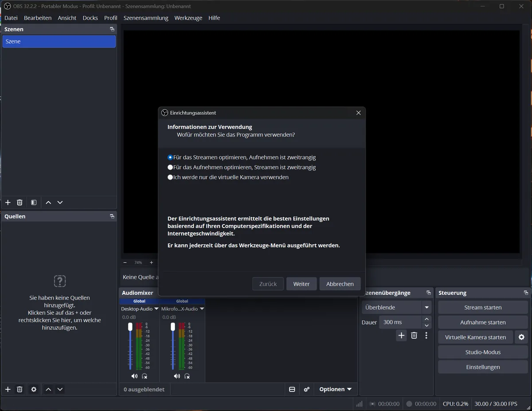Expand Desktop-Audio channel dropdown arrow
The height and width of the screenshot is (411, 532).
156,309
